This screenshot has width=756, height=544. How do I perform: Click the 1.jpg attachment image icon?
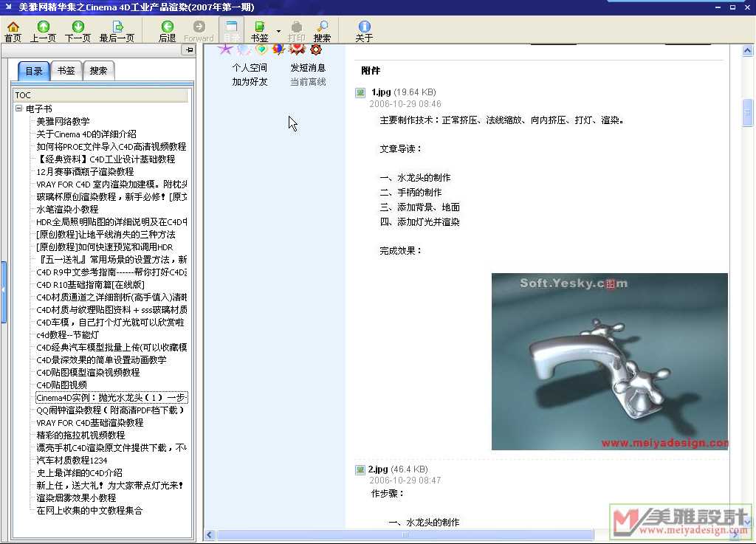coord(360,92)
